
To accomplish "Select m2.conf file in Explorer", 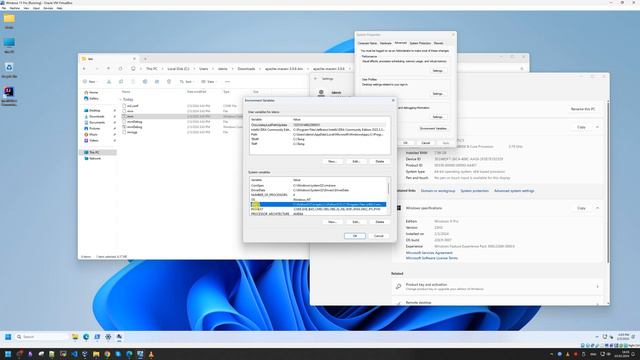I will click(x=132, y=106).
